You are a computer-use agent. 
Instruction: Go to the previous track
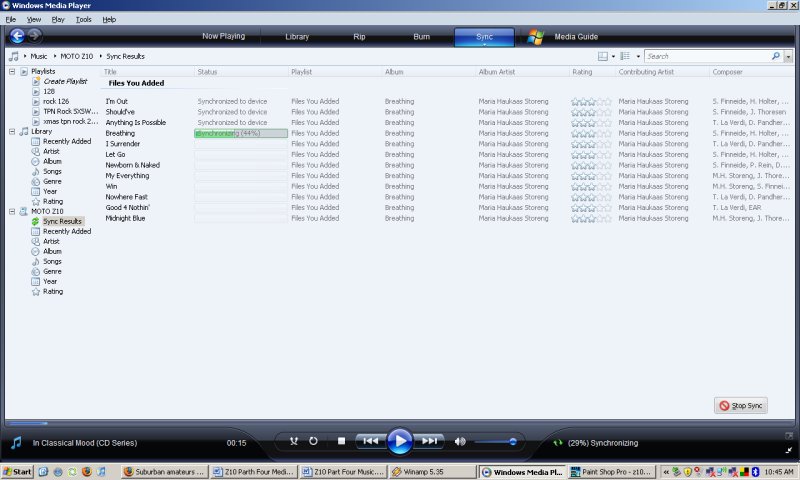(370, 441)
